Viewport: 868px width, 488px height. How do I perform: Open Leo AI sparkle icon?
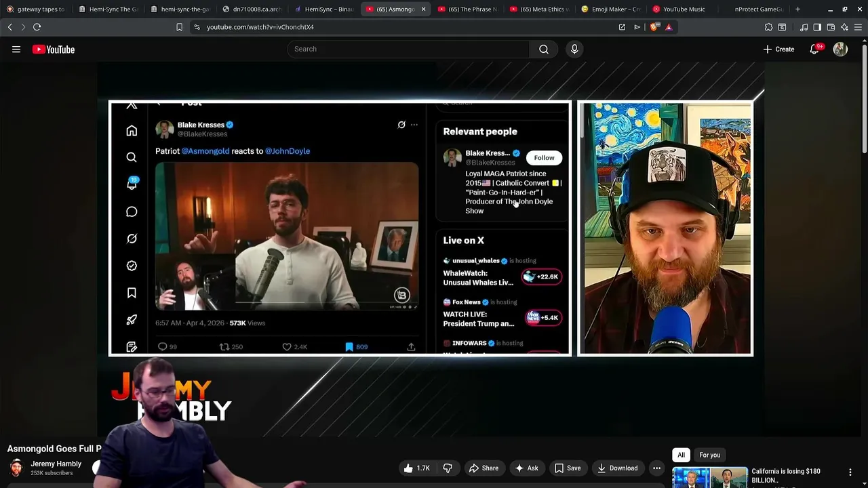click(x=844, y=27)
